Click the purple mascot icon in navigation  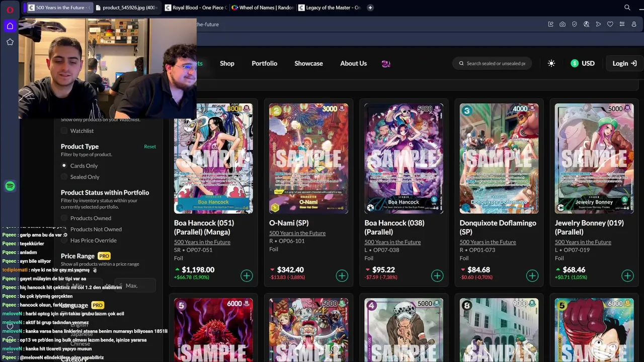(x=386, y=63)
